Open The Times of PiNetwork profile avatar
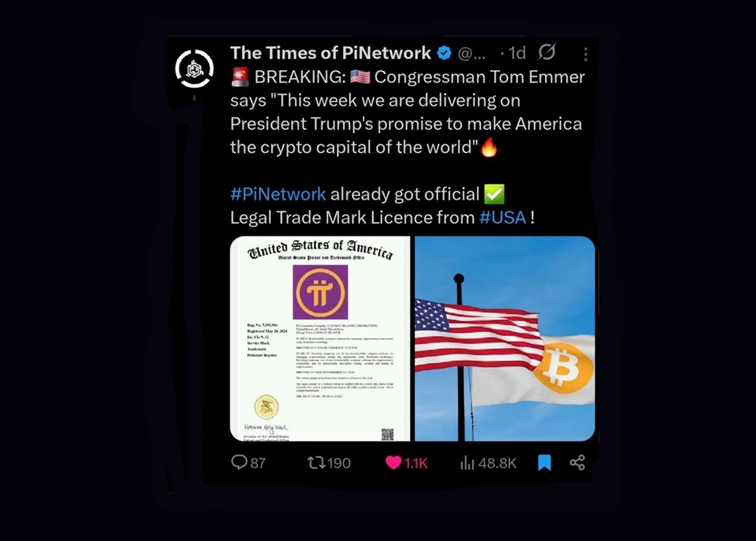Screen dimensions: 756x541 coord(194,70)
